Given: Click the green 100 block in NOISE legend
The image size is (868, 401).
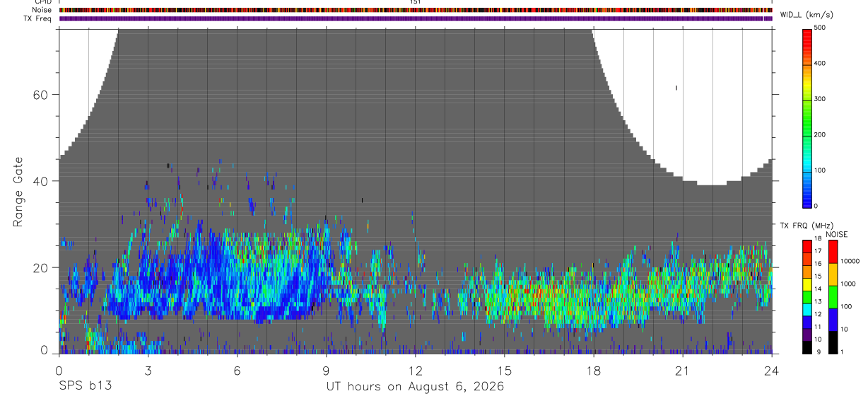Looking at the screenshot, I should 833,296.
